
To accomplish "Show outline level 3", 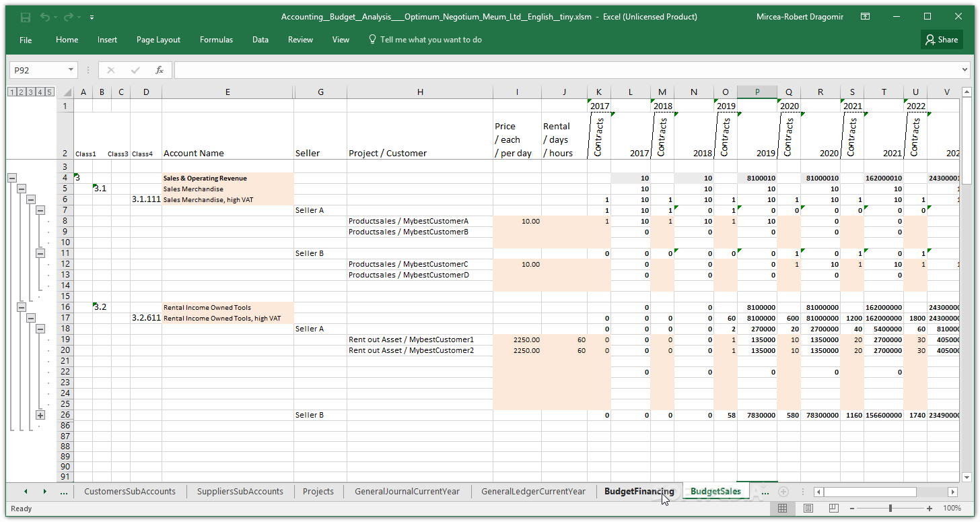I will click(x=31, y=92).
